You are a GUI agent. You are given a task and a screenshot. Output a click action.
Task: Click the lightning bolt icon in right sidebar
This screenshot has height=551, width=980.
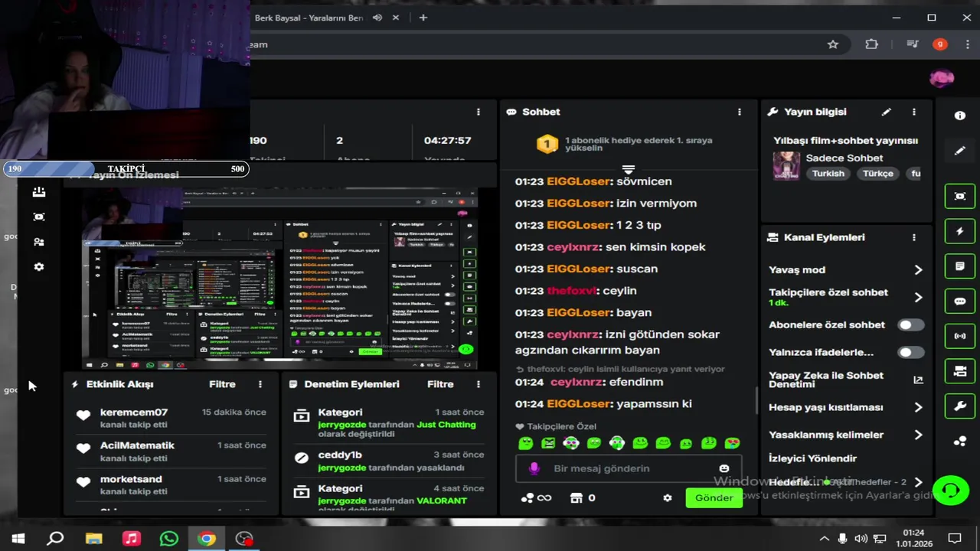(960, 231)
